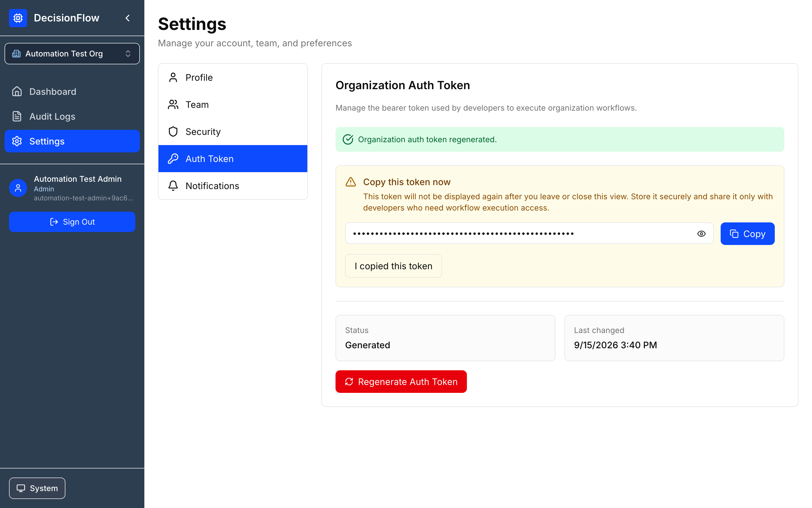
Task: Click the 'Status' label
Action: click(x=357, y=330)
